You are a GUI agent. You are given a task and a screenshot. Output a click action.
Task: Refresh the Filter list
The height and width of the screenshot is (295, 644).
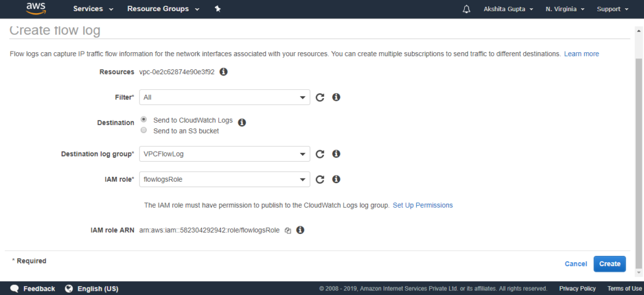320,97
